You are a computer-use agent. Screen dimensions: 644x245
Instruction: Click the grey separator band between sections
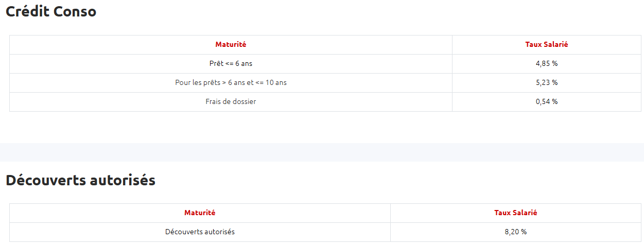coord(322,152)
